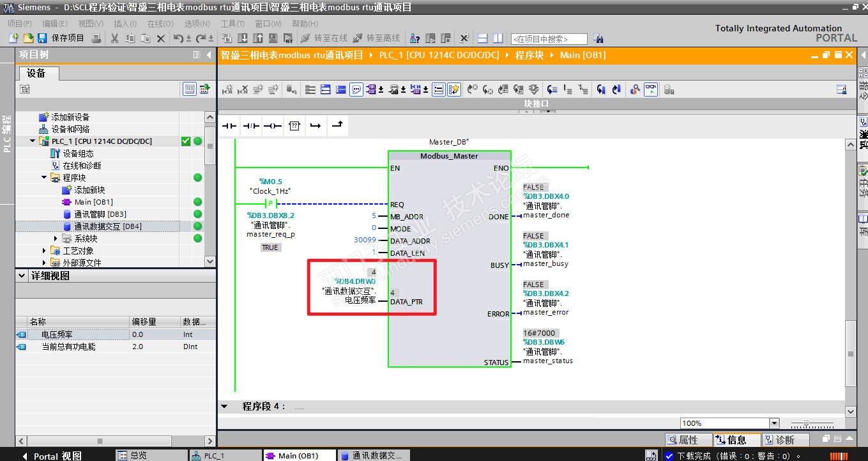The height and width of the screenshot is (461, 868).
Task: Toggle network comments display in editor toolbar
Action: [x=356, y=90]
